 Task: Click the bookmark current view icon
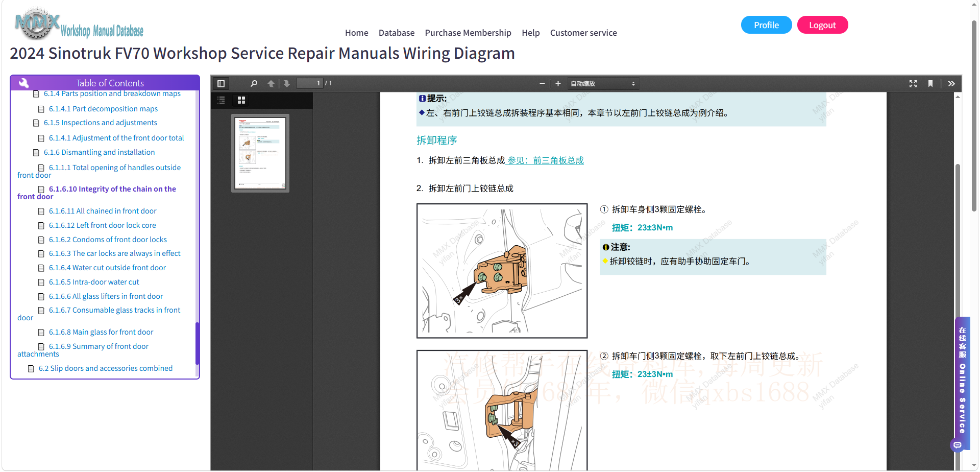pos(930,83)
